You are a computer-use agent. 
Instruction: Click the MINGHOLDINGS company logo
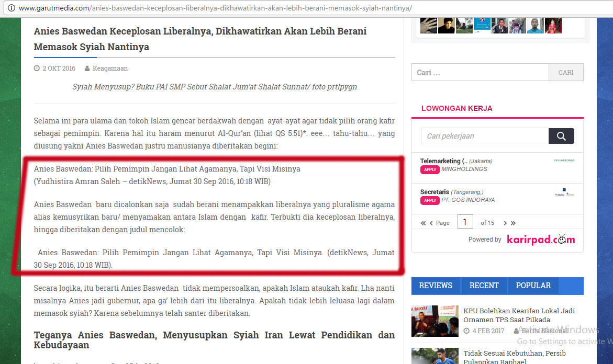pos(564,160)
